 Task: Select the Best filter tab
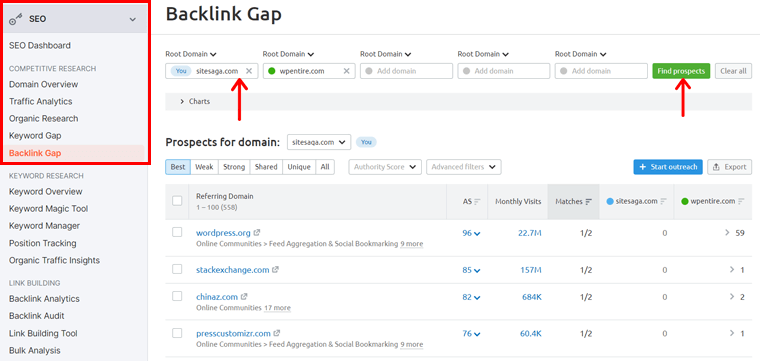[178, 167]
